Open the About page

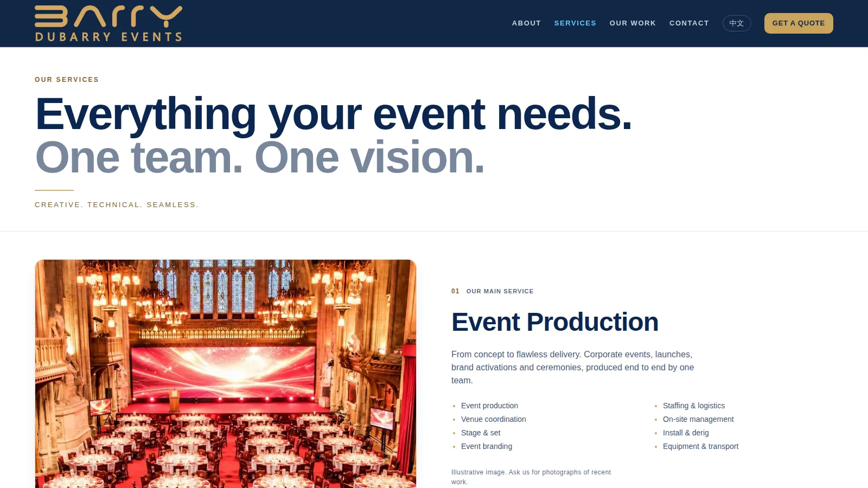[526, 23]
